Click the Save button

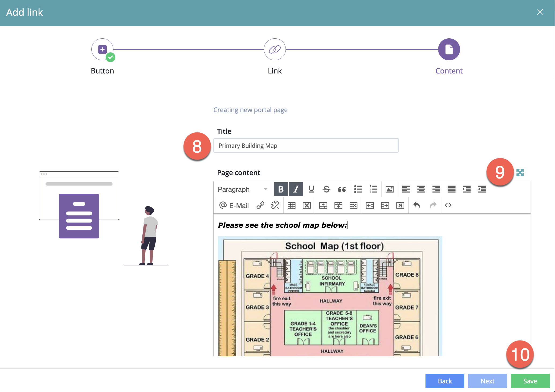[530, 381]
